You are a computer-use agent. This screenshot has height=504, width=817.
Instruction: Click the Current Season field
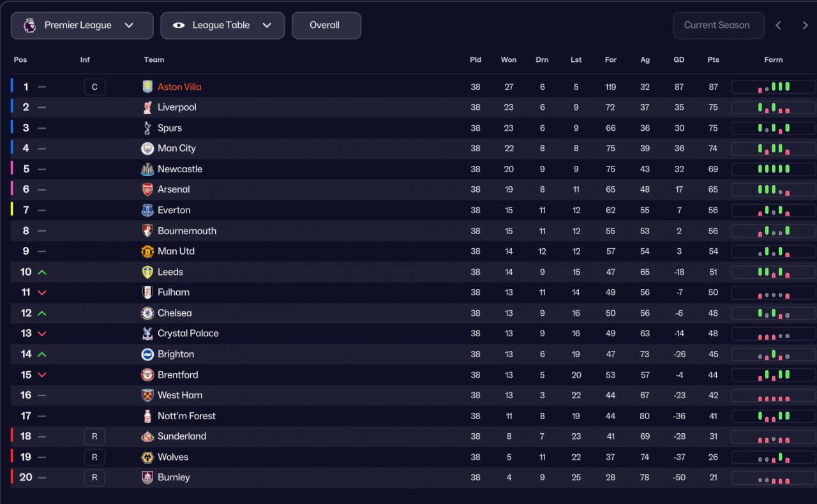pyautogui.click(x=717, y=26)
